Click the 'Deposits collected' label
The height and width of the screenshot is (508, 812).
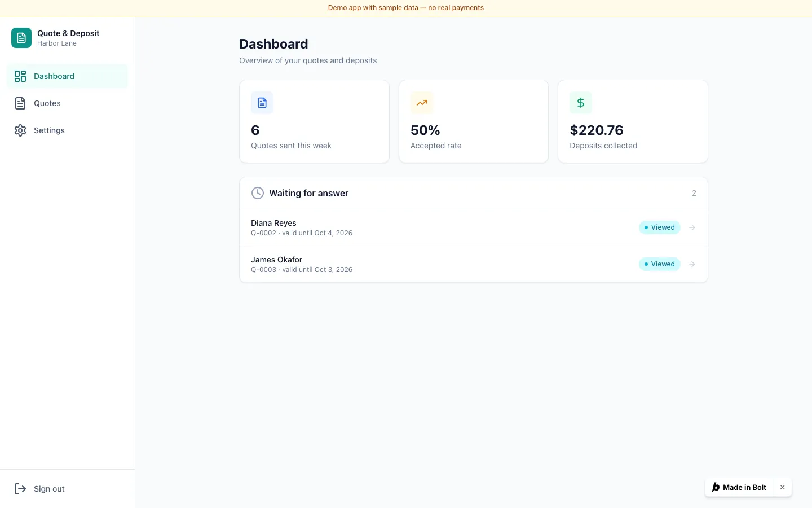[x=603, y=146]
